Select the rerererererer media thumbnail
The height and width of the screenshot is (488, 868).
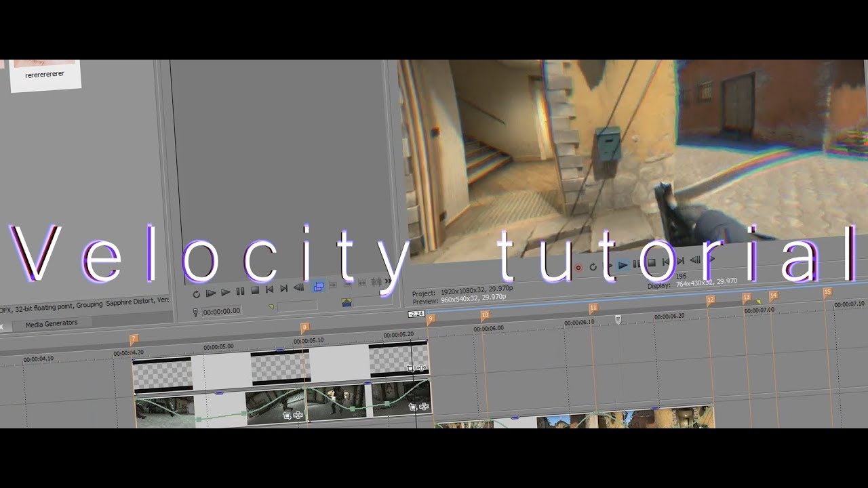(45, 75)
